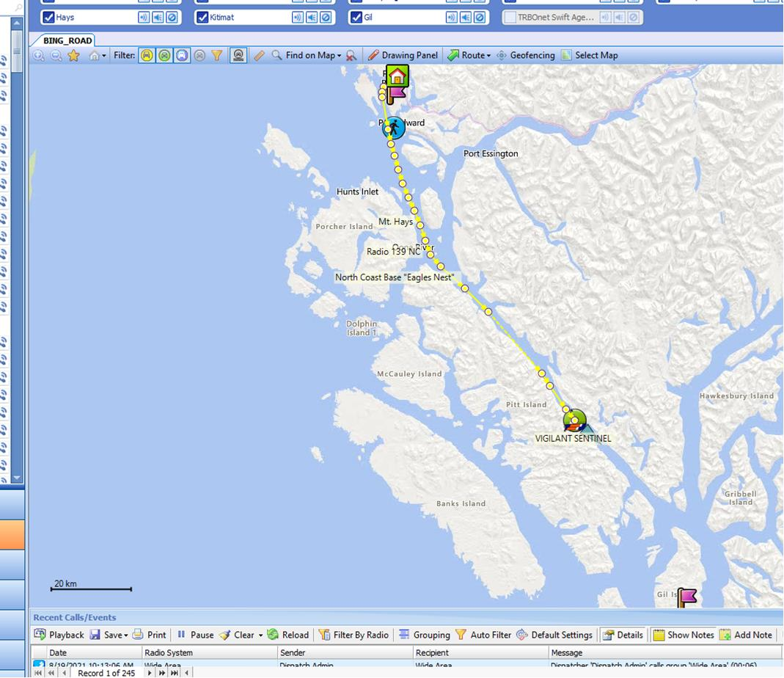This screenshot has width=784, height=678.
Task: Toggle the Gil channel checkbox
Action: coord(356,17)
